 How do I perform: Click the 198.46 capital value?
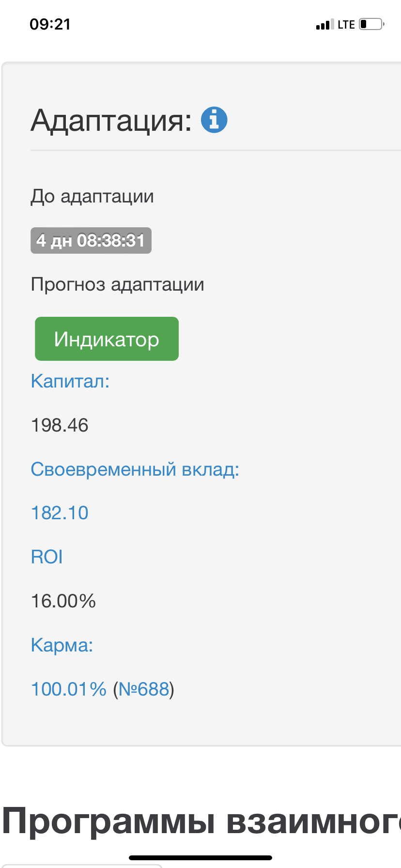tap(60, 425)
